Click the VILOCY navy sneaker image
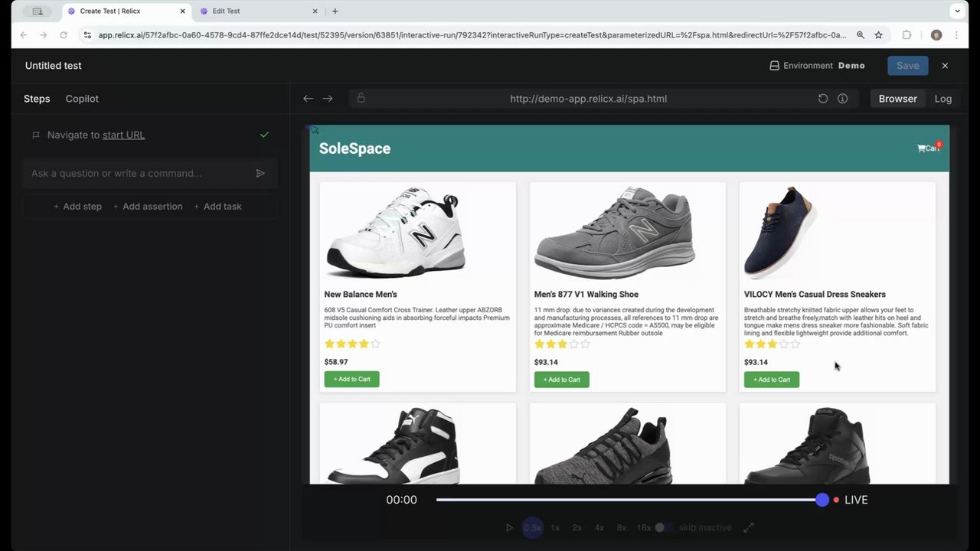Screen dimensions: 980x551 781,233
